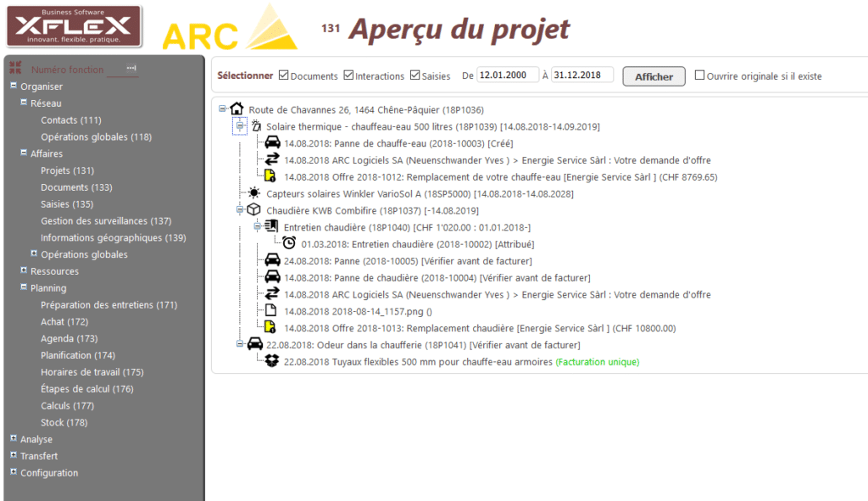Select 14.08.2018 2018-08-14_1157.png file row
Image resolution: width=868 pixels, height=501 pixels.
(x=358, y=312)
